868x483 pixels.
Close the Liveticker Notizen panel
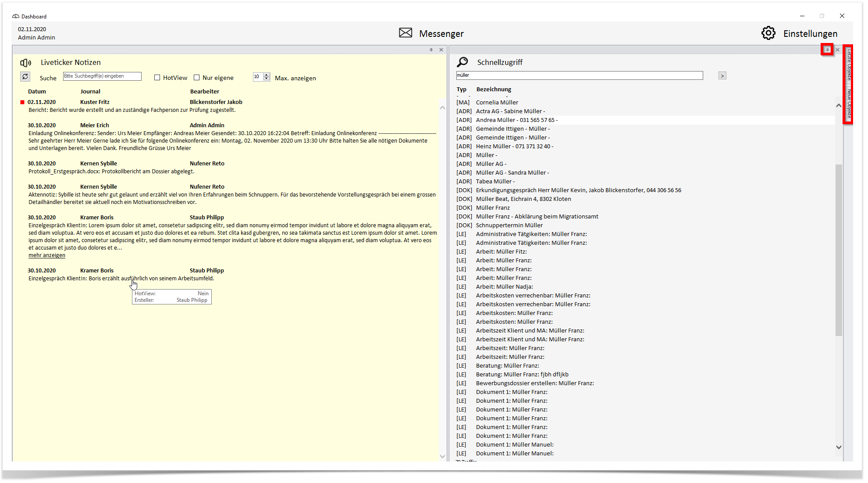tap(441, 50)
